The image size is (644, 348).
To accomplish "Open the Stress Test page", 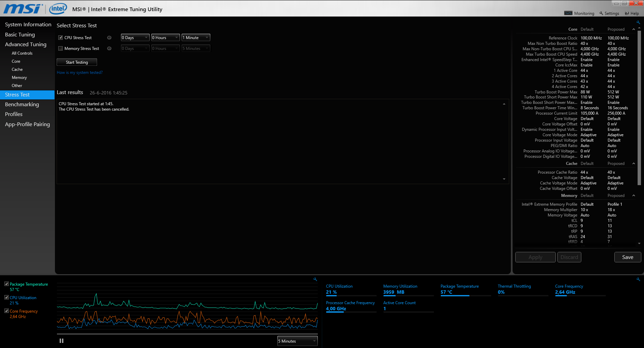I will coord(27,95).
